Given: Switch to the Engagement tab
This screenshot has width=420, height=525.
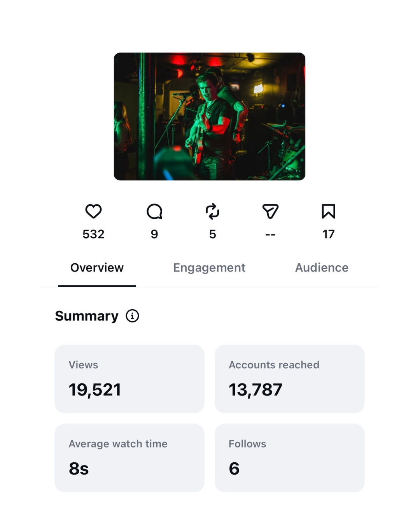Looking at the screenshot, I should pyautogui.click(x=209, y=268).
